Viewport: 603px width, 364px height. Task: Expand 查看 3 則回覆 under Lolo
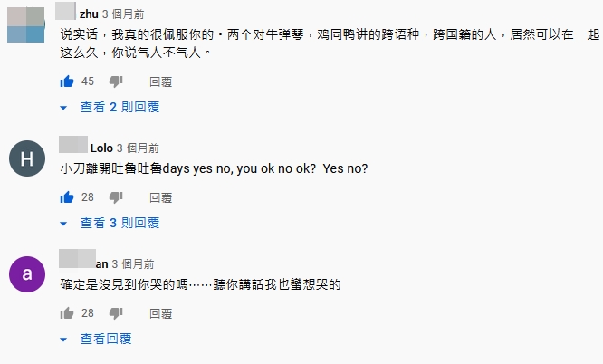pyautogui.click(x=110, y=223)
